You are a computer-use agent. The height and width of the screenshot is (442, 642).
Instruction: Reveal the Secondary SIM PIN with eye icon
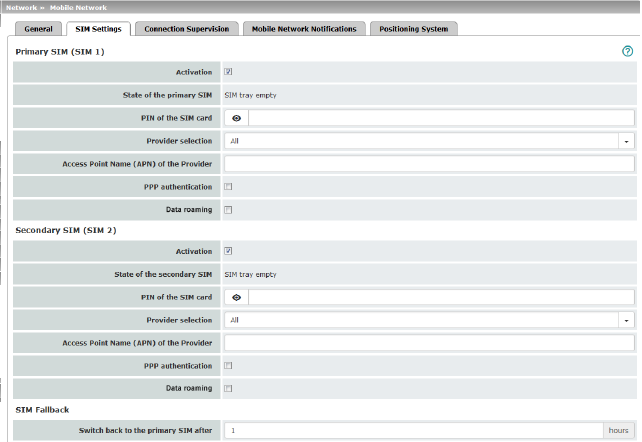(x=236, y=298)
